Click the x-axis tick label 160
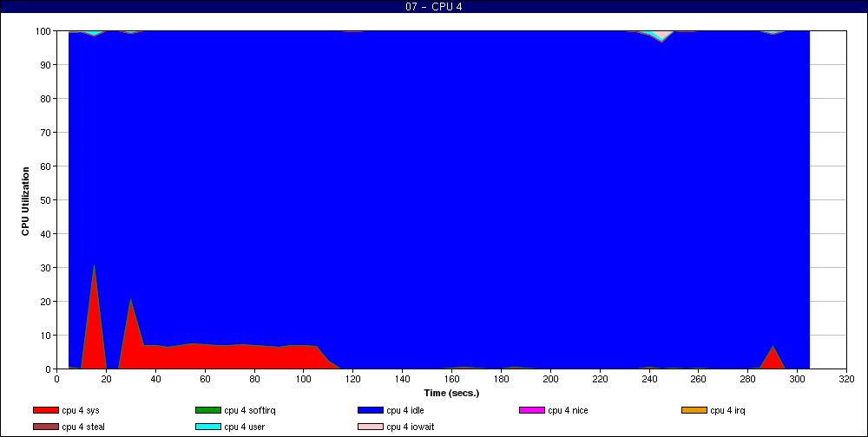 tap(451, 379)
